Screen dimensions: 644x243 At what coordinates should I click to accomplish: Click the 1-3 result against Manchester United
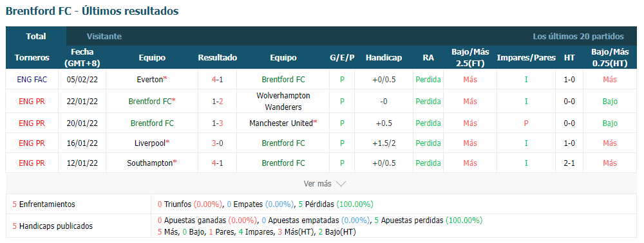click(217, 123)
